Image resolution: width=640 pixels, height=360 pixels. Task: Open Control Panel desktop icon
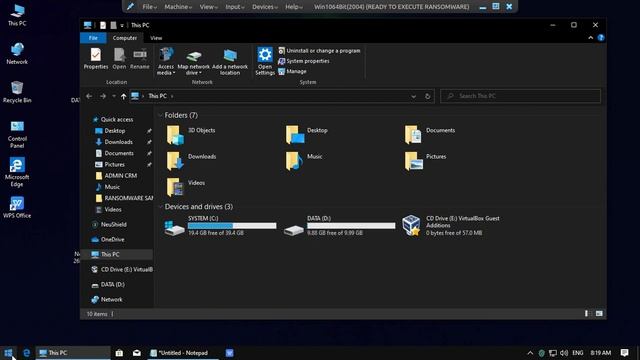pyautogui.click(x=17, y=134)
